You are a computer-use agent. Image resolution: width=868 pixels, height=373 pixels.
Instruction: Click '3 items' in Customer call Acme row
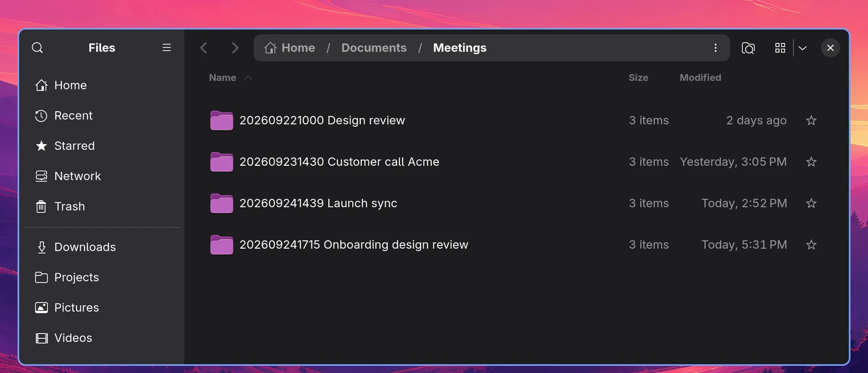point(649,162)
